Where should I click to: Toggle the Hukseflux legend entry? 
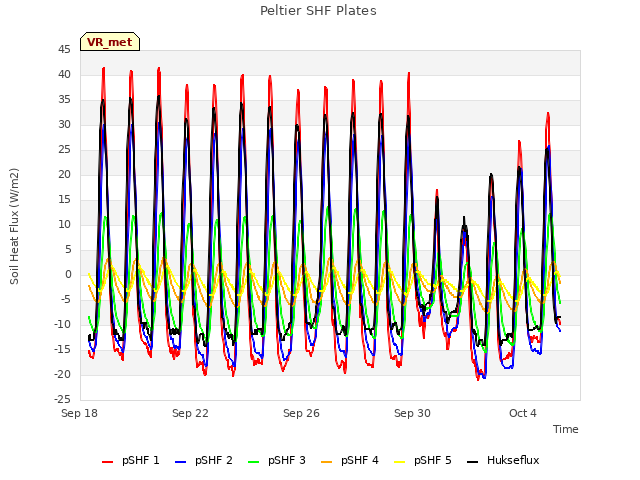[x=503, y=460]
